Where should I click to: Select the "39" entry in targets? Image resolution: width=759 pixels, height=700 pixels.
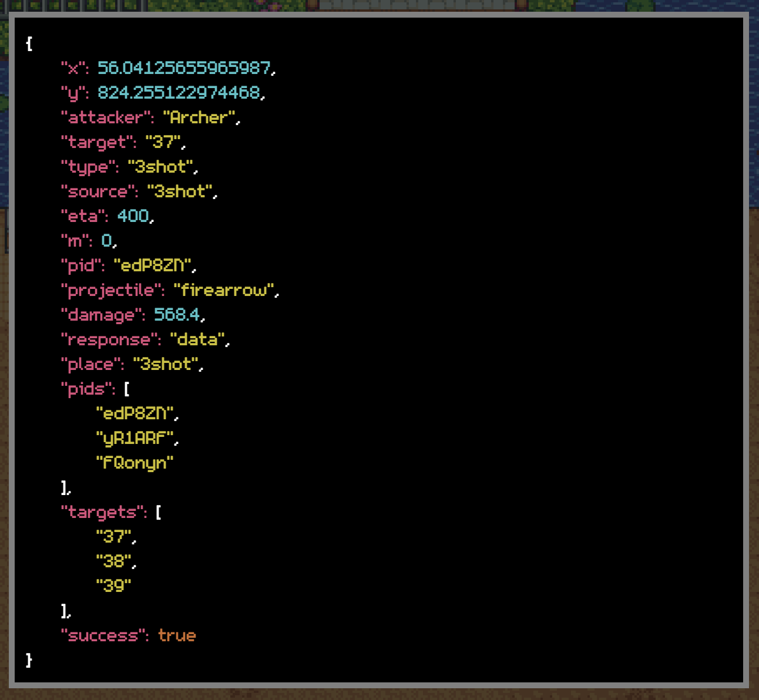113,586
